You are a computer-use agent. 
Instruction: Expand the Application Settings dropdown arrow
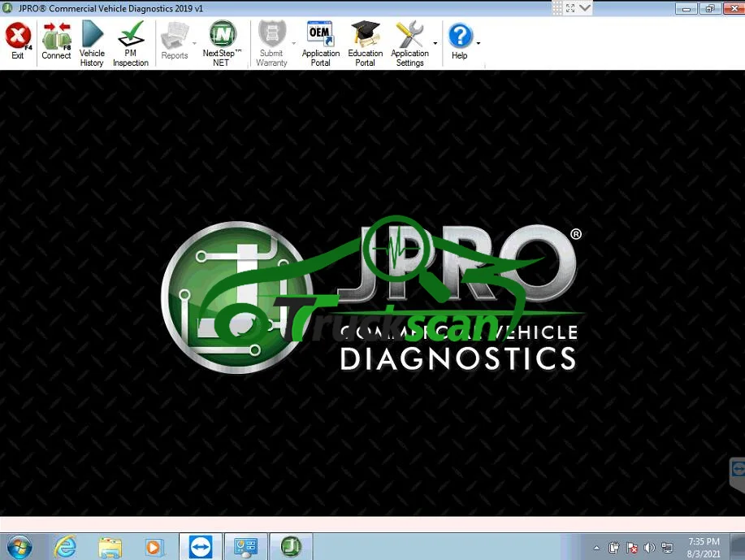(435, 43)
